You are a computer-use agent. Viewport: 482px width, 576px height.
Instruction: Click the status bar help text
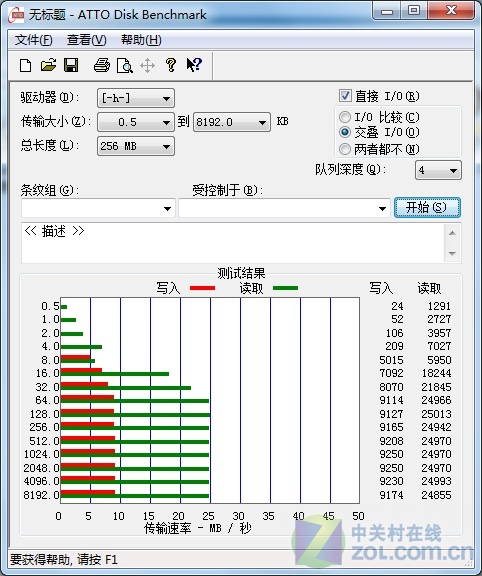[64, 560]
